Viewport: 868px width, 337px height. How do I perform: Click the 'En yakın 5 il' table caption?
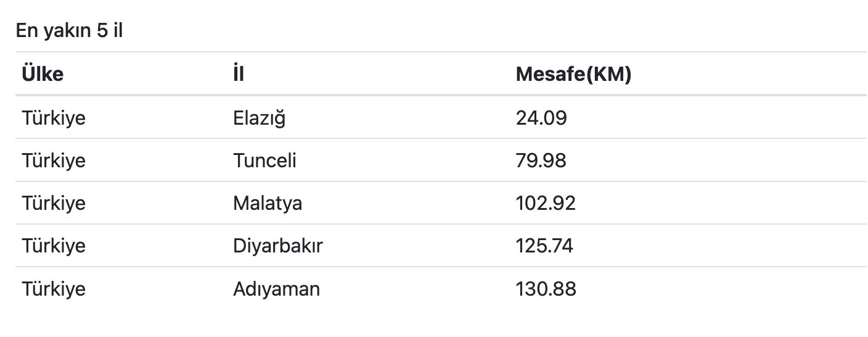point(69,31)
